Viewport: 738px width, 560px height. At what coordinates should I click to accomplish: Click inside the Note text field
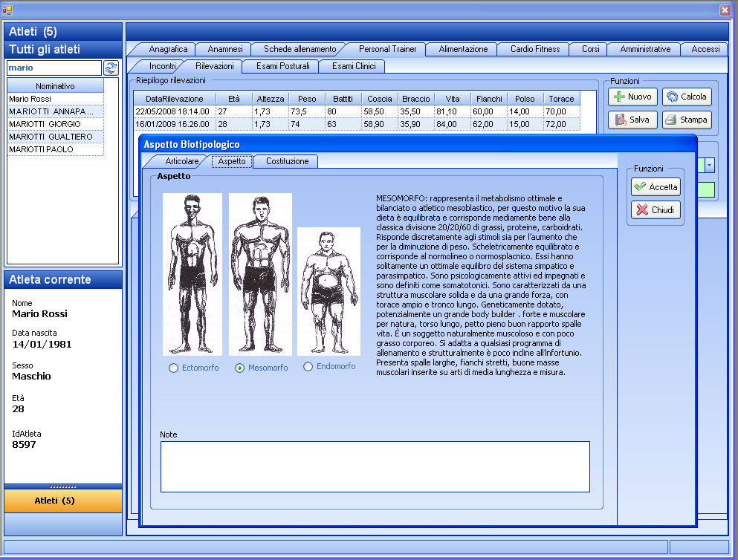[x=375, y=466]
